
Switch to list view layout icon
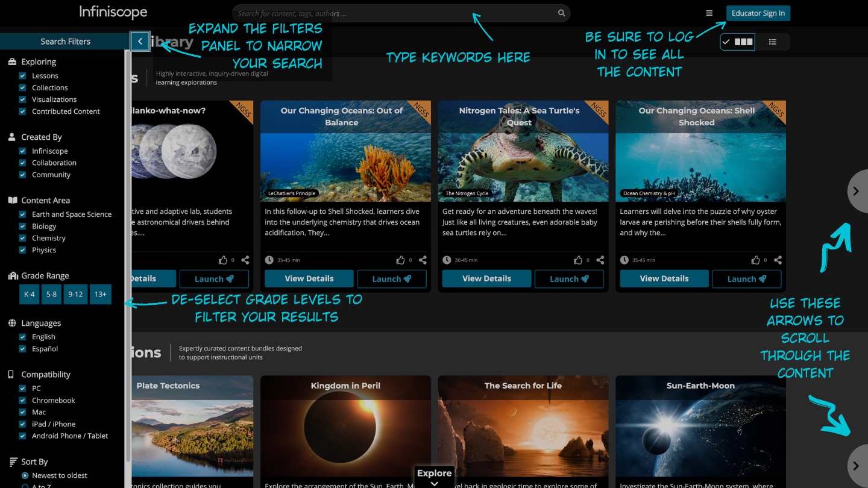pyautogui.click(x=772, y=42)
